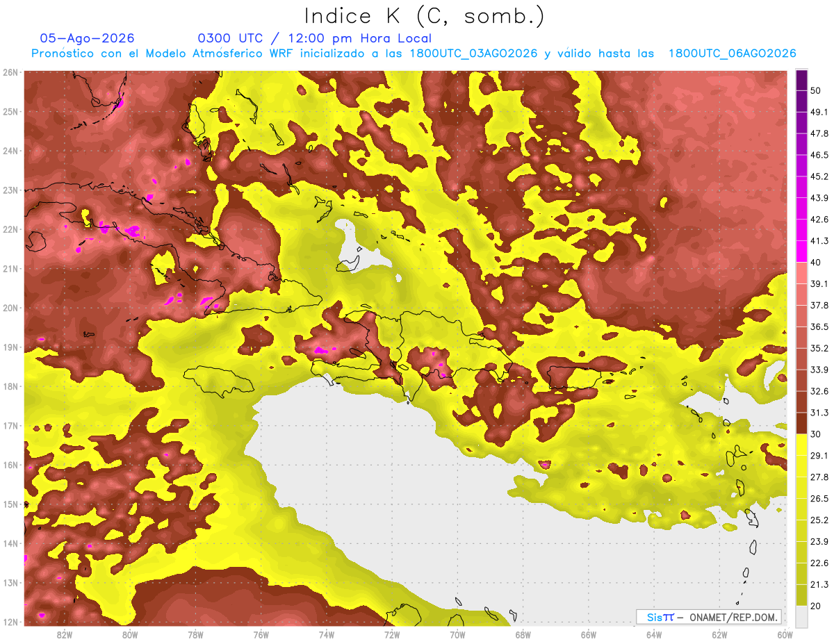This screenshot has width=834, height=644.
Task: Click the magenta legend segment between 40 and 41.3
Action: [x=801, y=251]
